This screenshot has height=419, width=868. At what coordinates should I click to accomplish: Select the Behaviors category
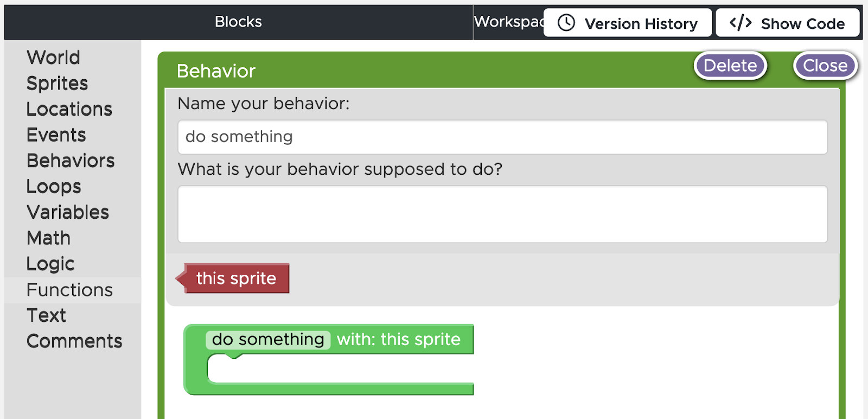click(x=71, y=161)
